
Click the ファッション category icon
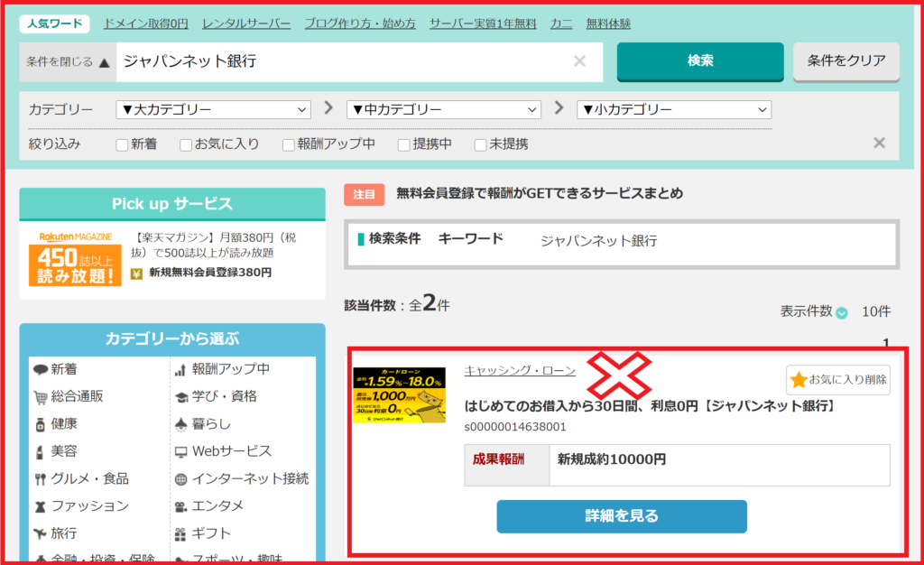pos(40,506)
